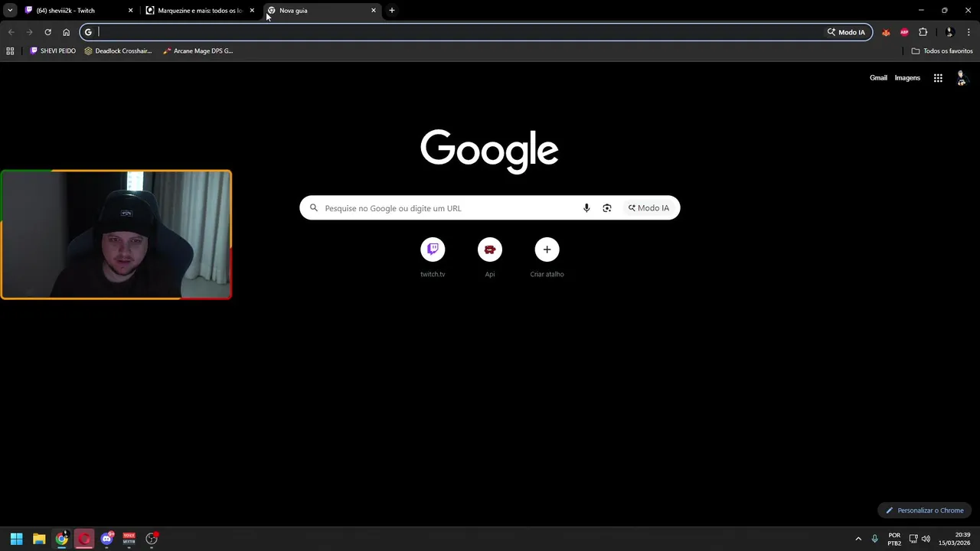Click the Google search box
The image size is (980, 551).
(x=489, y=208)
